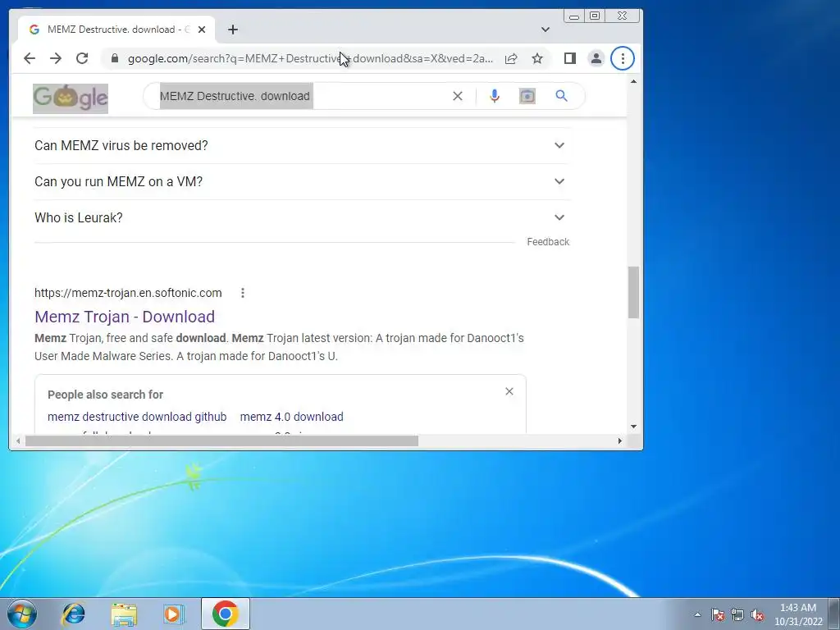The image size is (840, 630).
Task: Click the horizontal scrollbar left arrow
Action: [18, 441]
